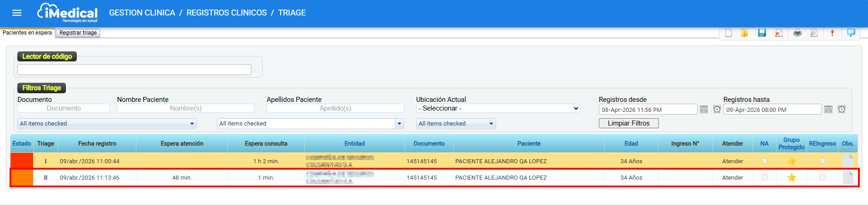
Task: Click the Limpiar Filtros button
Action: coord(628,123)
